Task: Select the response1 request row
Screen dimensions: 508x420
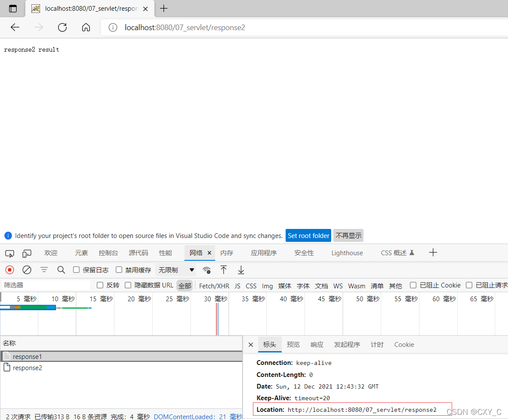Action: click(121, 356)
